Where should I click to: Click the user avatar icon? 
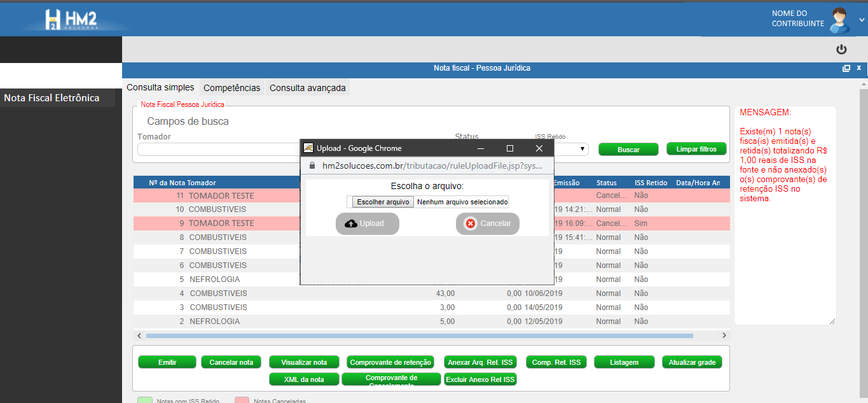(x=840, y=19)
